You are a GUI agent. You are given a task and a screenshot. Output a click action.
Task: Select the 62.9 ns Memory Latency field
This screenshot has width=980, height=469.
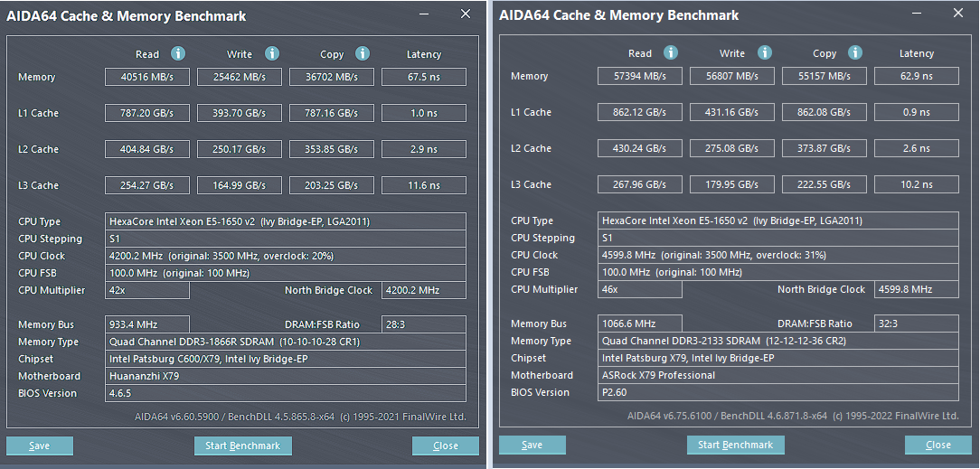tap(916, 76)
